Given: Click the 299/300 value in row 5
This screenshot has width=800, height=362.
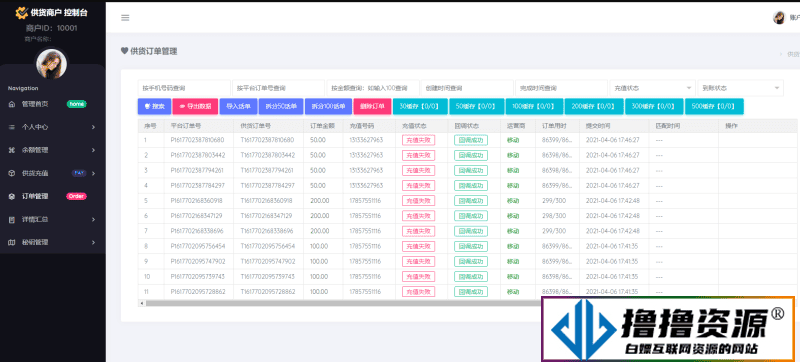Looking at the screenshot, I should pyautogui.click(x=554, y=200).
